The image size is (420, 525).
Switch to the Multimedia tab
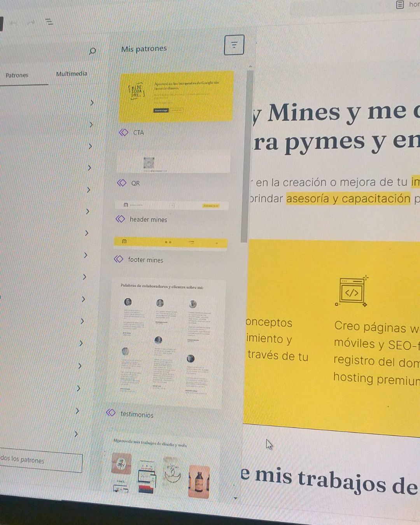pos(72,74)
